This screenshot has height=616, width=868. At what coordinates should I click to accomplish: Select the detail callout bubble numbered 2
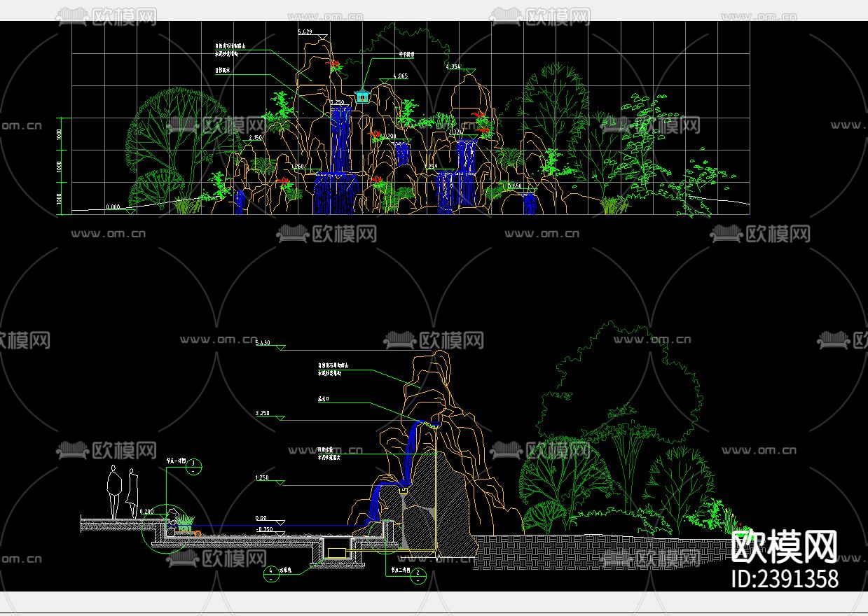(x=417, y=575)
